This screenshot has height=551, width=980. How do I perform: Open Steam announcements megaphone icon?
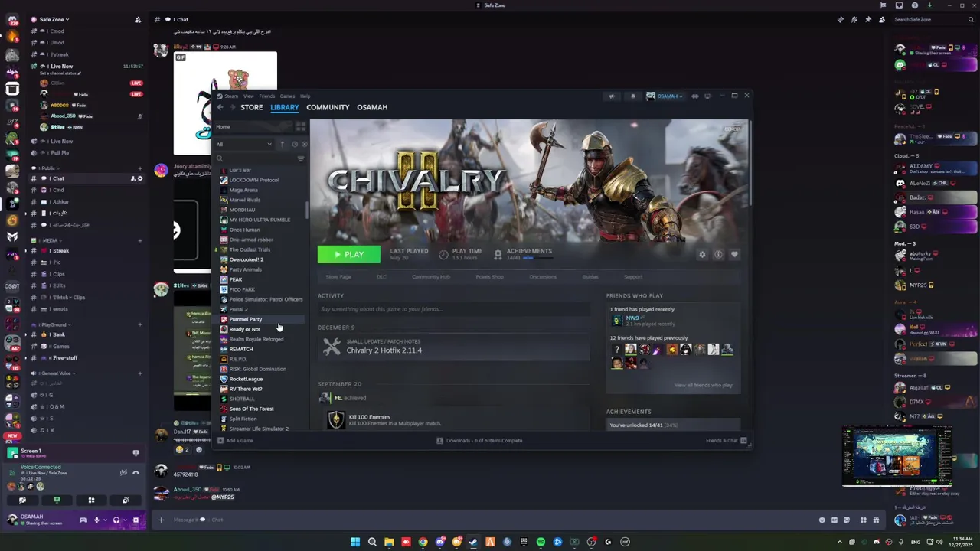click(x=611, y=96)
